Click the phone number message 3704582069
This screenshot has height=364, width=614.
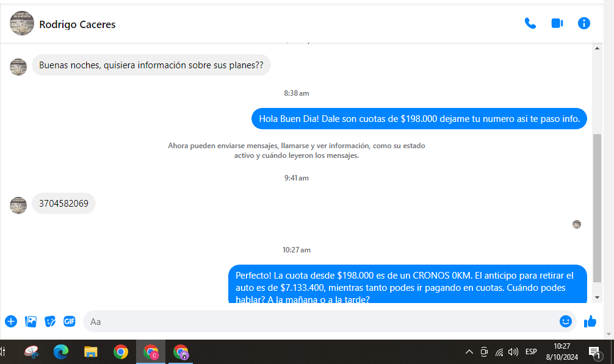pos(63,203)
